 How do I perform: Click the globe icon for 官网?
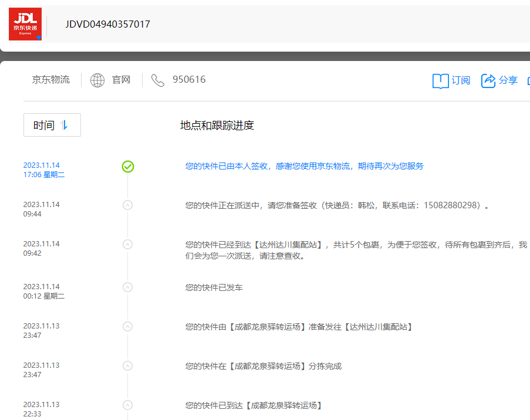97,80
